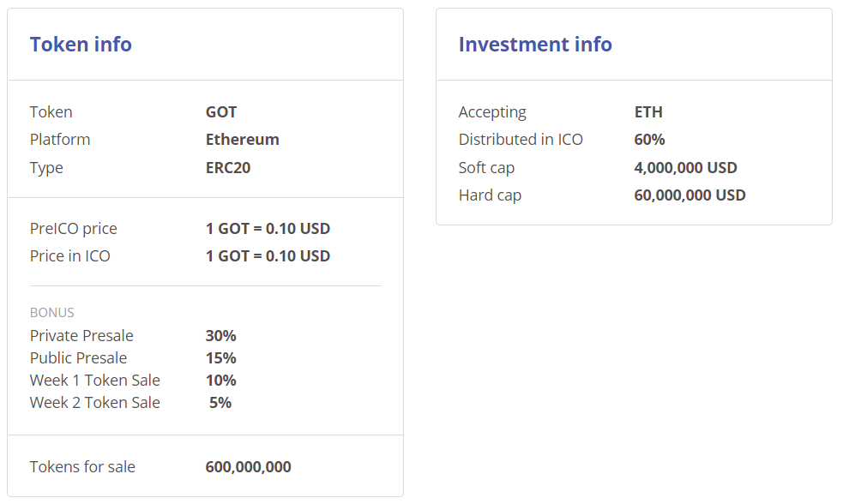Click the Accepting ETH value
The height and width of the screenshot is (504, 843).
tap(648, 112)
